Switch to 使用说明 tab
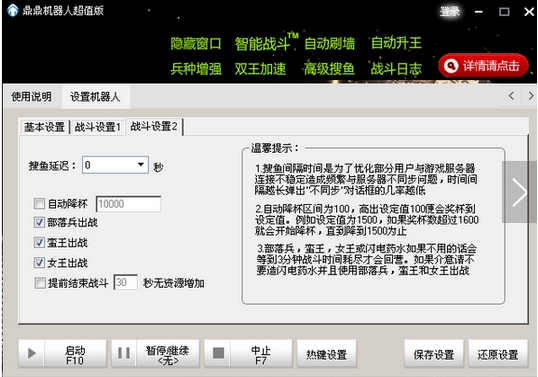Image resolution: width=538 pixels, height=377 pixels. (31, 96)
